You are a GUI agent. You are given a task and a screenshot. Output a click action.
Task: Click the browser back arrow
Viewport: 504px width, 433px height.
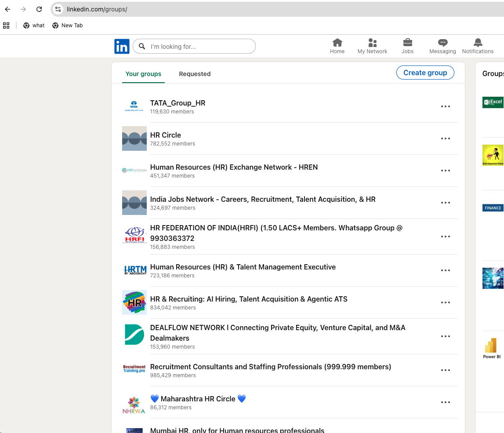[7, 9]
